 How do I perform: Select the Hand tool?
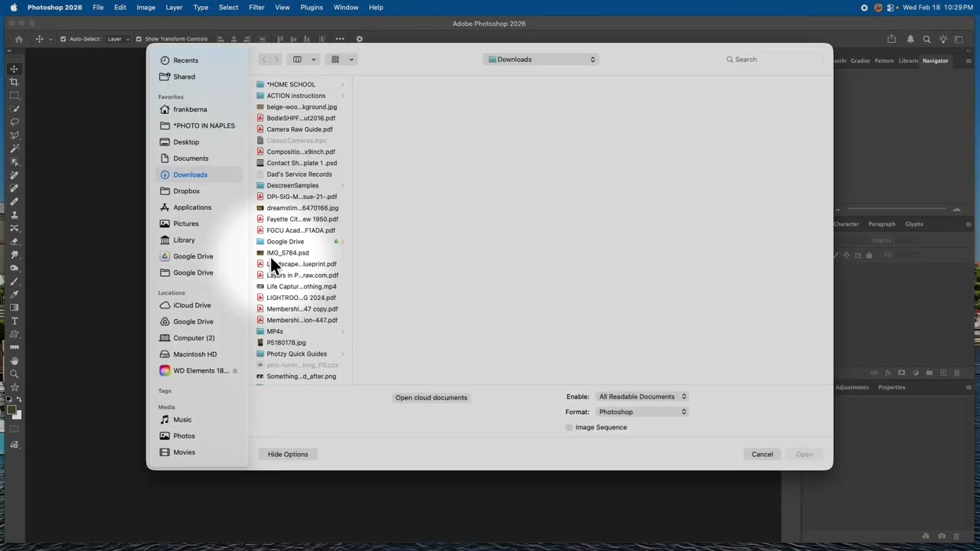[x=15, y=361]
